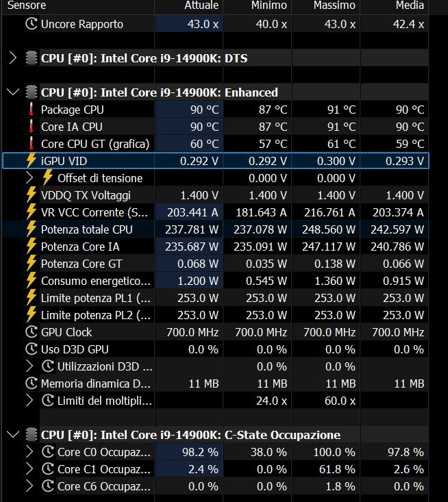Click the 42.4 x Uncore average value

click(x=409, y=25)
